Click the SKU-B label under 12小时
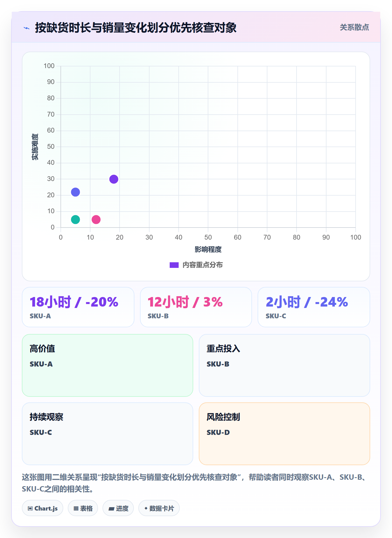 click(x=158, y=316)
